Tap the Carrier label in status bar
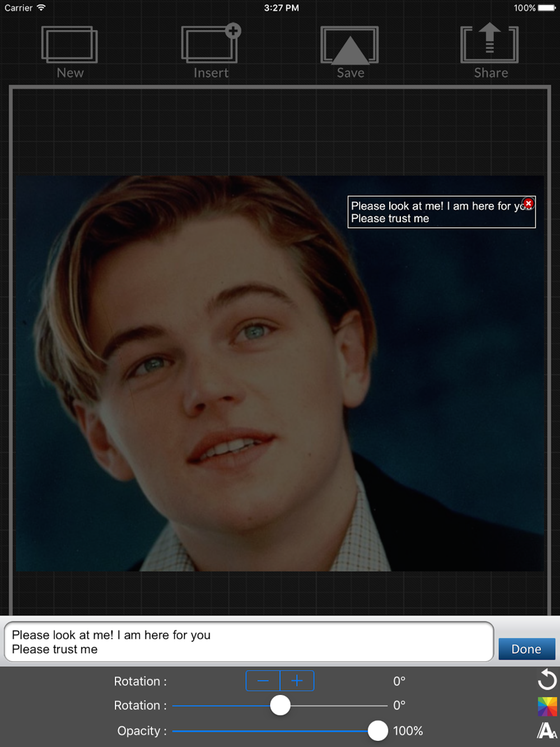Image resolution: width=560 pixels, height=747 pixels. [18, 8]
